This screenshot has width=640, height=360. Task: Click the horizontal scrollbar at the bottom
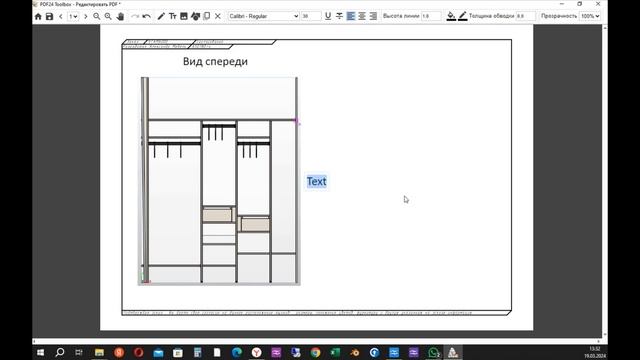click(x=316, y=341)
